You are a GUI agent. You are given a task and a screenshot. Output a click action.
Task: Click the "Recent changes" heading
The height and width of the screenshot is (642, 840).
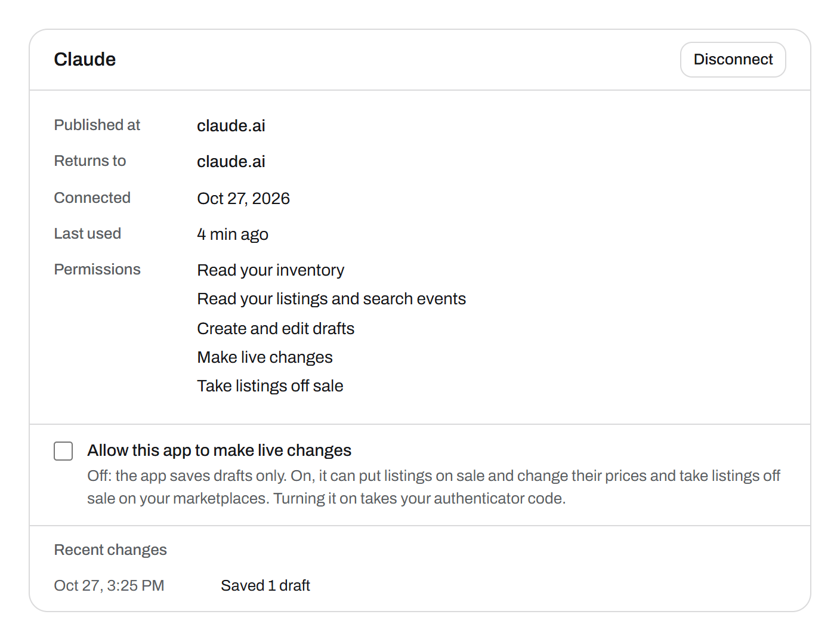pyautogui.click(x=110, y=550)
